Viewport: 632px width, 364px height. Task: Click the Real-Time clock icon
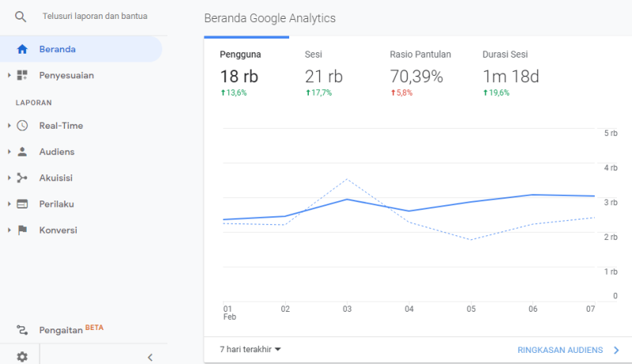pos(22,126)
